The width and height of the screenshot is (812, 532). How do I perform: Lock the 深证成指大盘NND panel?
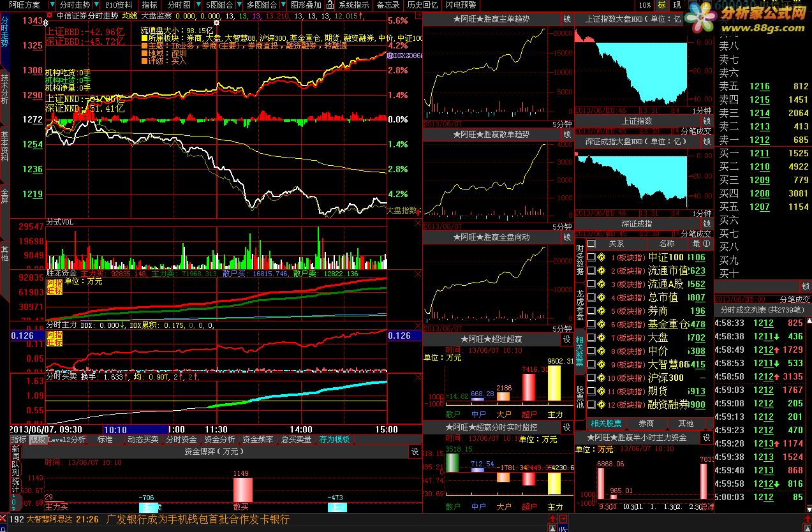click(x=707, y=141)
